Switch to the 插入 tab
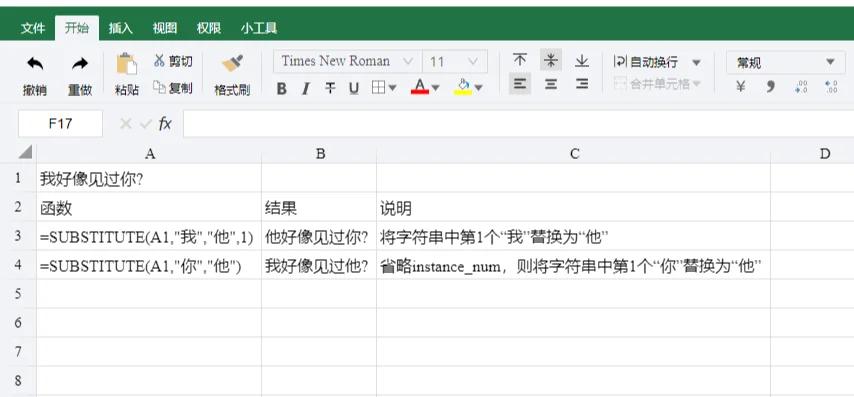Image resolution: width=854 pixels, height=397 pixels. coord(120,28)
